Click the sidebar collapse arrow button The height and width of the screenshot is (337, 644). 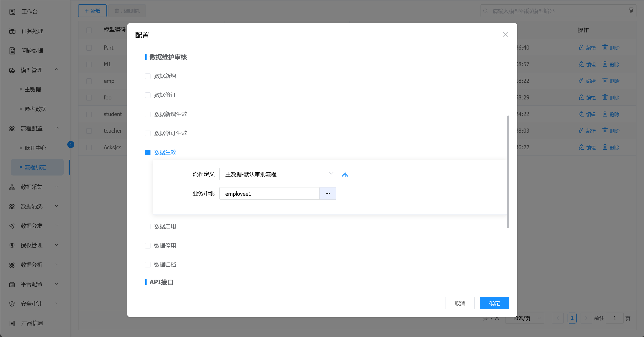click(71, 145)
